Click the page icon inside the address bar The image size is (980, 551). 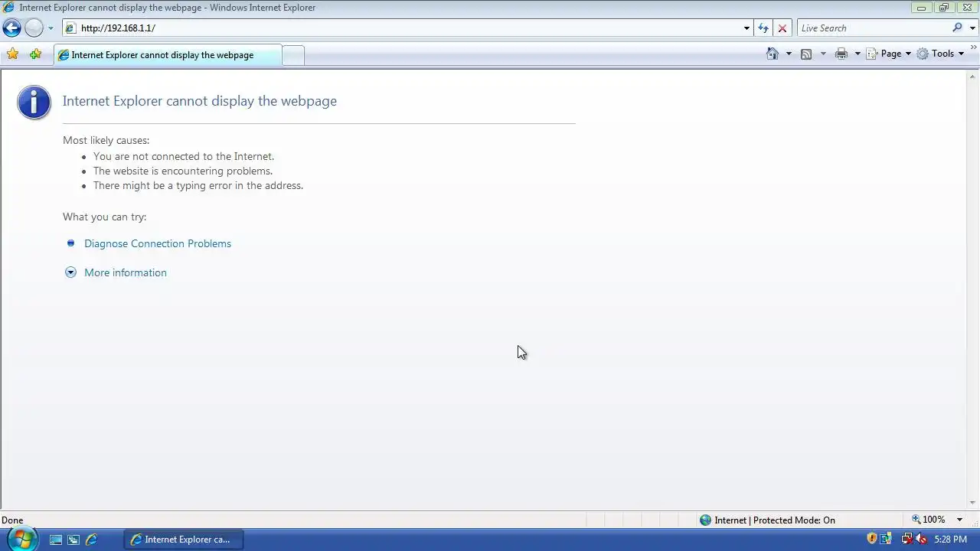click(70, 28)
